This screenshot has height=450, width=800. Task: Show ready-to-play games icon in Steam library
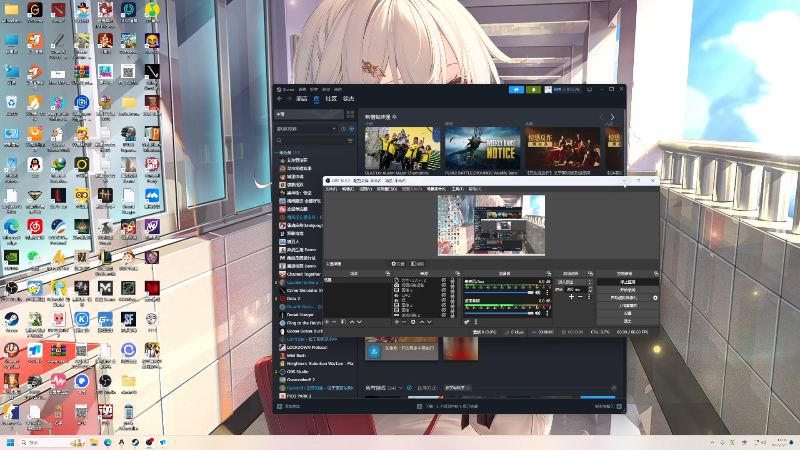[352, 129]
